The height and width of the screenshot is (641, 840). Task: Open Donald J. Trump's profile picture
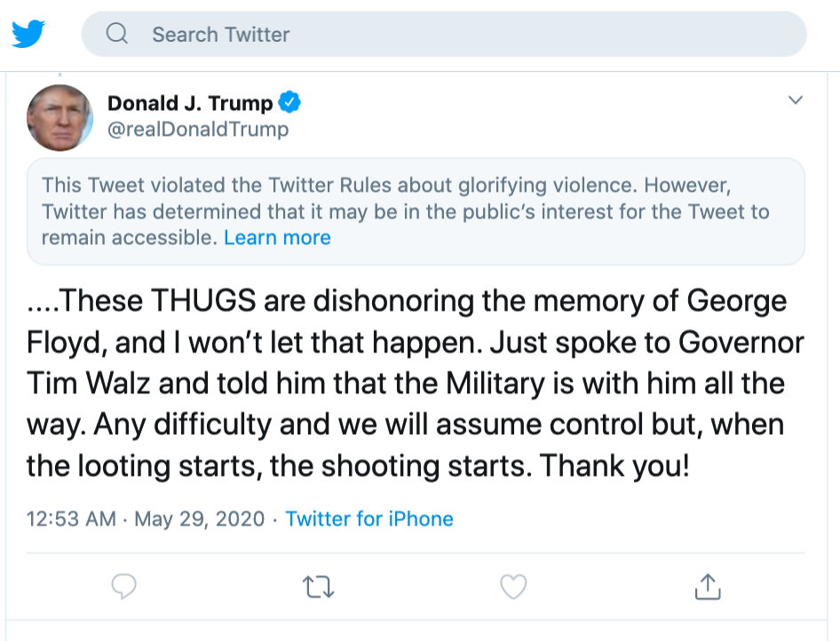click(60, 118)
